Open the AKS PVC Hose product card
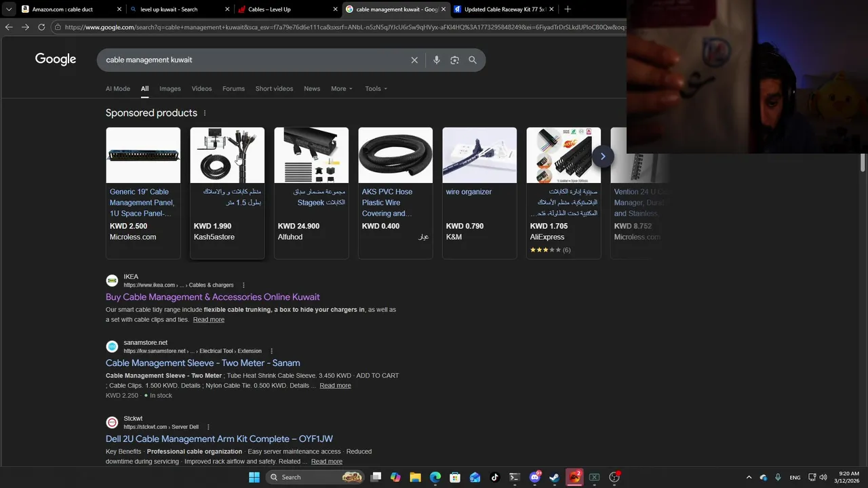This screenshot has height=488, width=868. [x=395, y=193]
